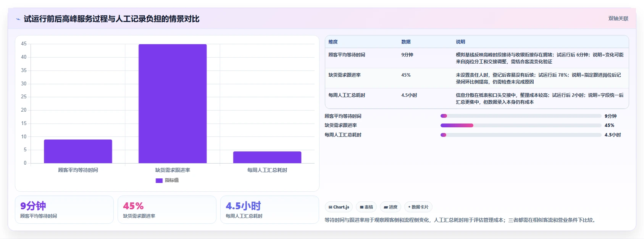Select the Chart.js chip

[x=339, y=207]
